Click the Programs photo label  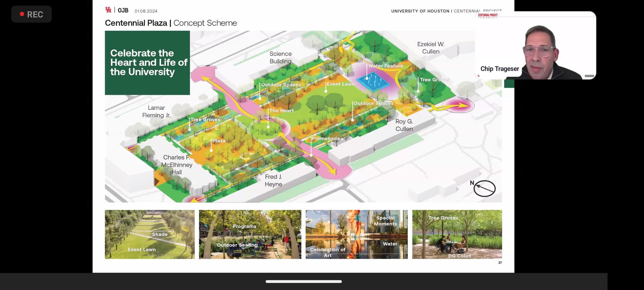point(245,226)
